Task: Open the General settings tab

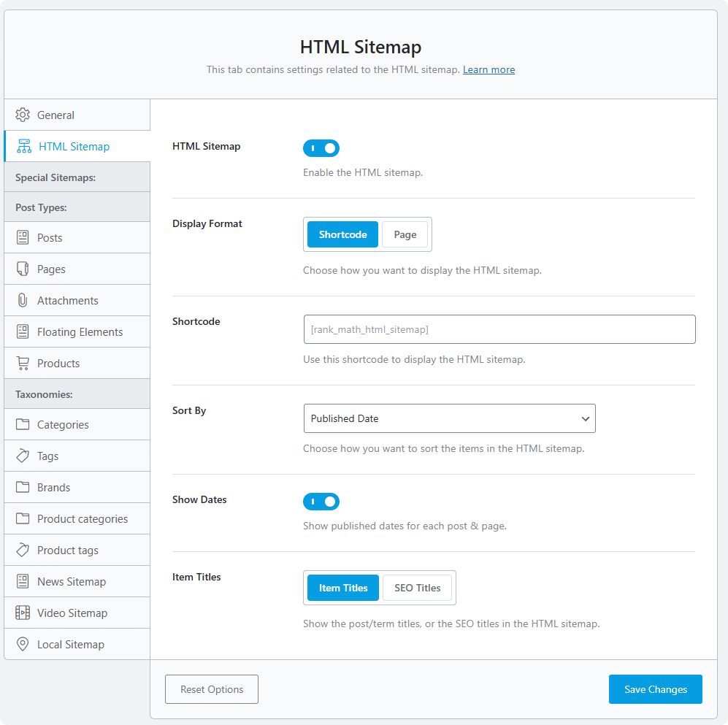Action: [77, 115]
